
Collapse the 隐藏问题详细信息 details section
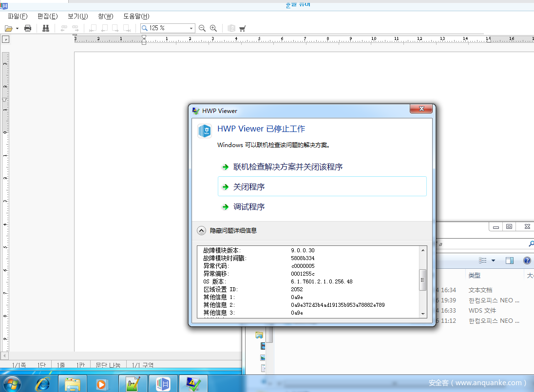coord(201,230)
